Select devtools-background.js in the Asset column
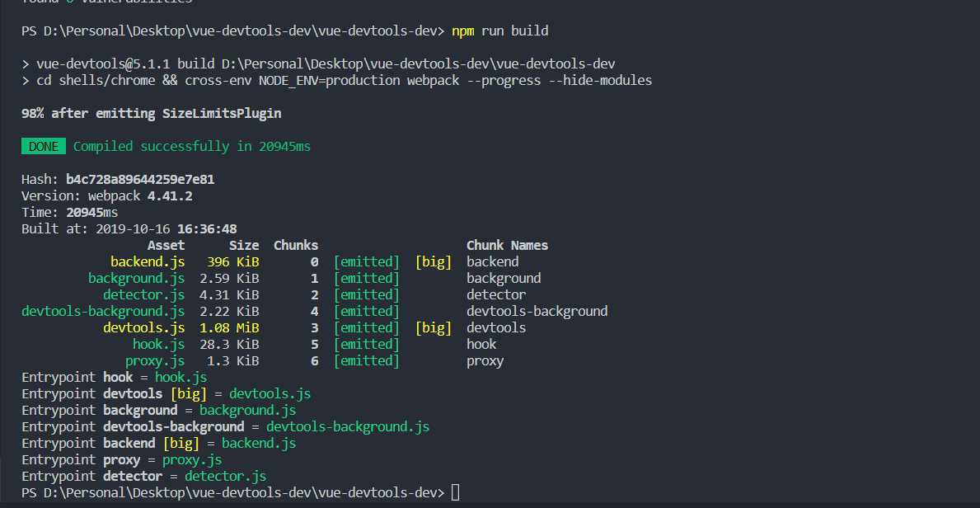Viewport: 980px width, 508px height. pos(103,311)
